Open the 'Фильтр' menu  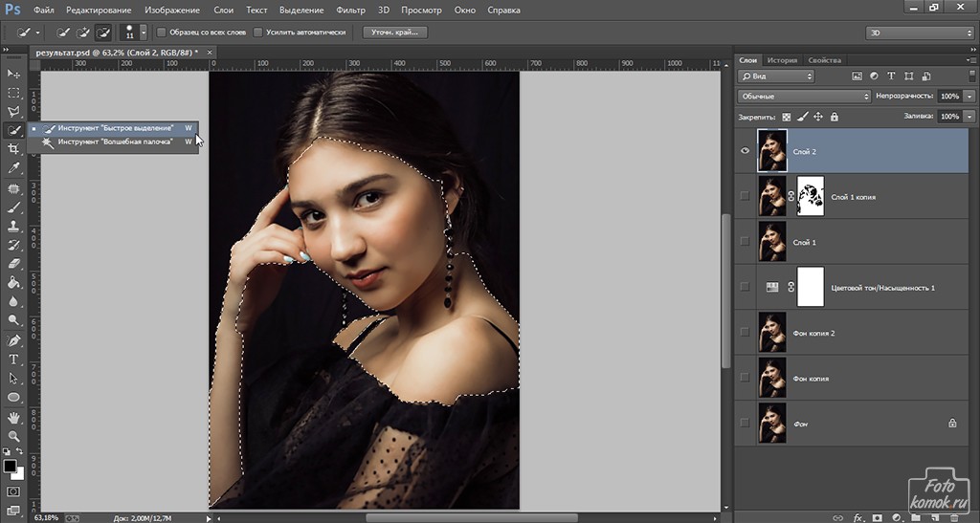coord(351,11)
